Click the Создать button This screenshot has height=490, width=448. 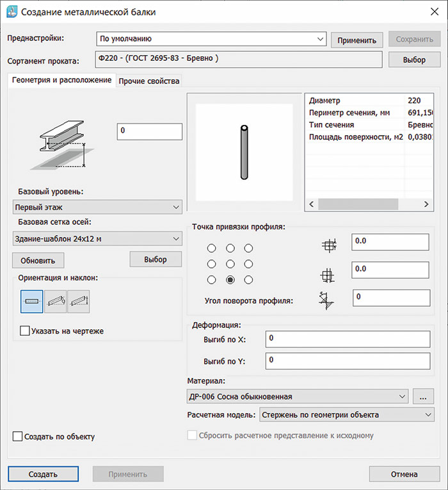[43, 474]
